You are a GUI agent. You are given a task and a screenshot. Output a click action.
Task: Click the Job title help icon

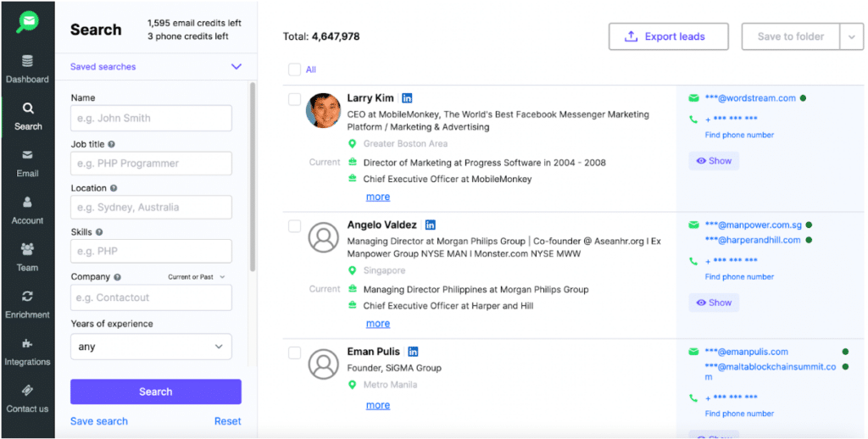112,145
